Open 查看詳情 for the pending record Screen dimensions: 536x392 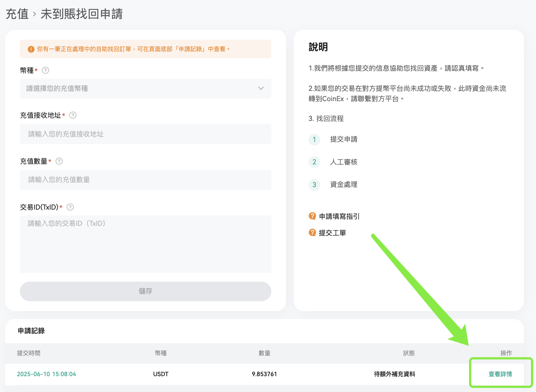click(500, 374)
